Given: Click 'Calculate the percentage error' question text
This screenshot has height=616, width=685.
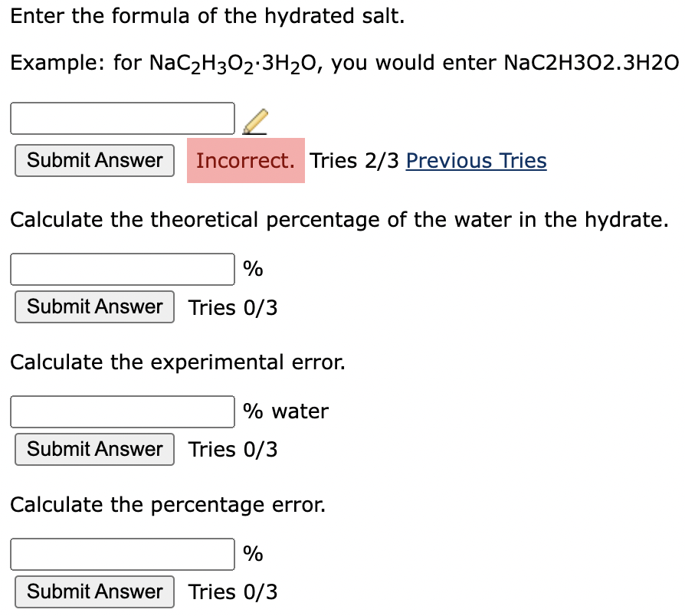Looking at the screenshot, I should tap(167, 504).
